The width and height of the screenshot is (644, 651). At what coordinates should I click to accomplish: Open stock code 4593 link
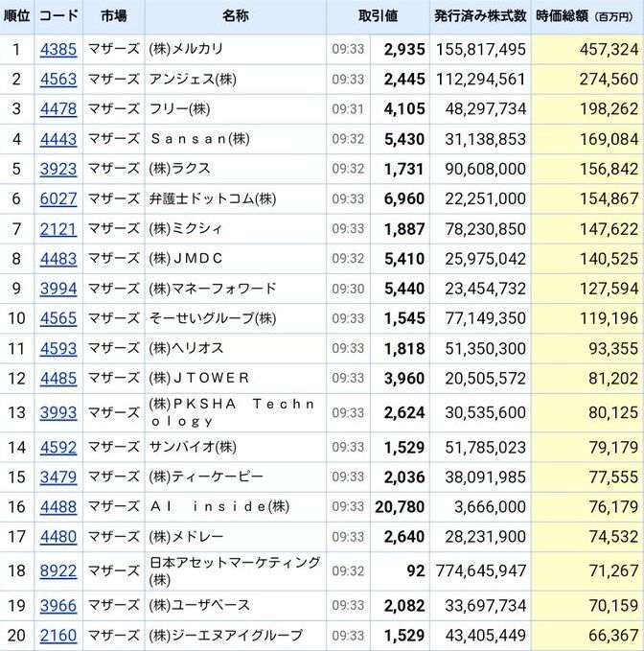58,349
